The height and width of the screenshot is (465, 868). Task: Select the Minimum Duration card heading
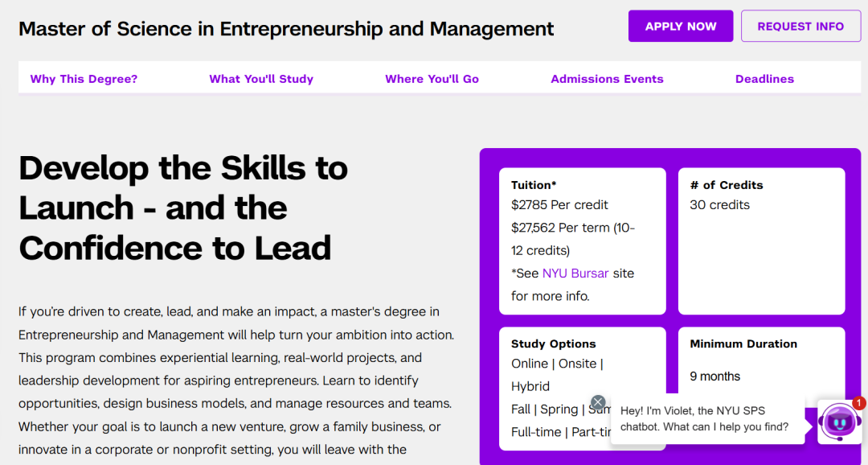click(743, 344)
